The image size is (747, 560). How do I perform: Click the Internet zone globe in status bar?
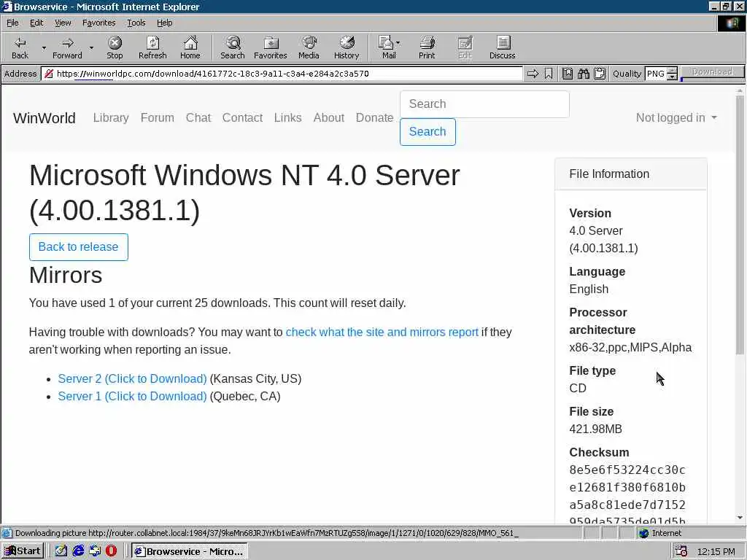coord(643,533)
